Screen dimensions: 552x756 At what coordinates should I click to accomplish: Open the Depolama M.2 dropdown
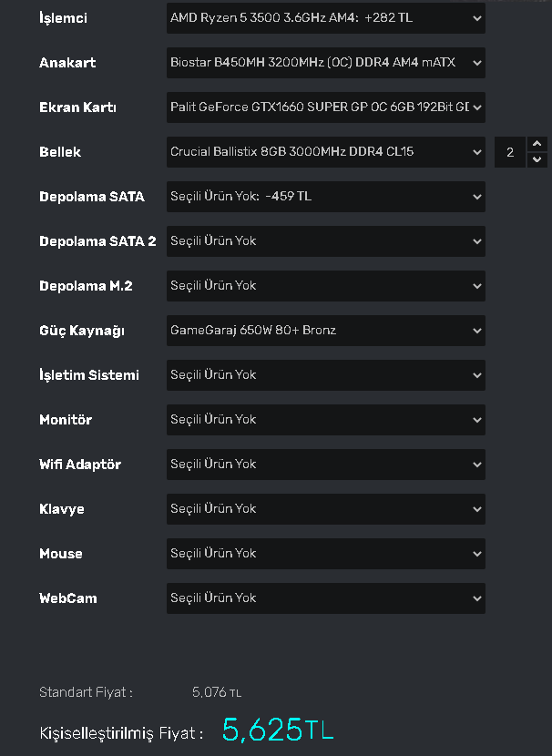[x=325, y=285]
